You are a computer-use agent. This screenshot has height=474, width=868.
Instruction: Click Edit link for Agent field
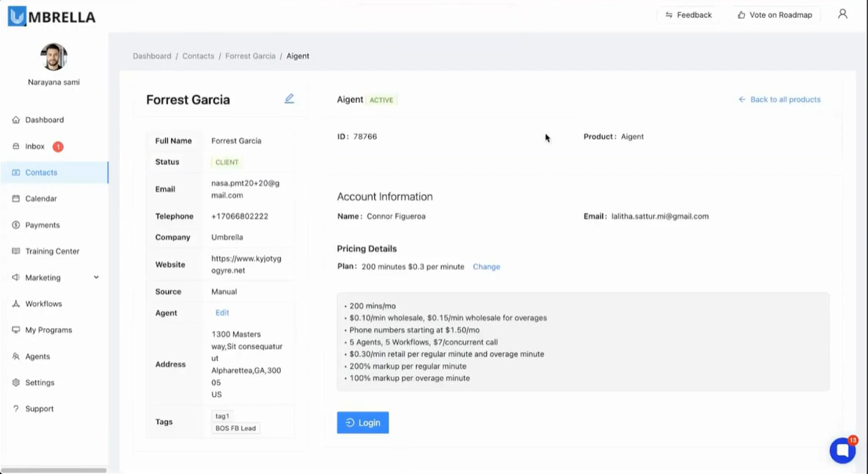222,313
